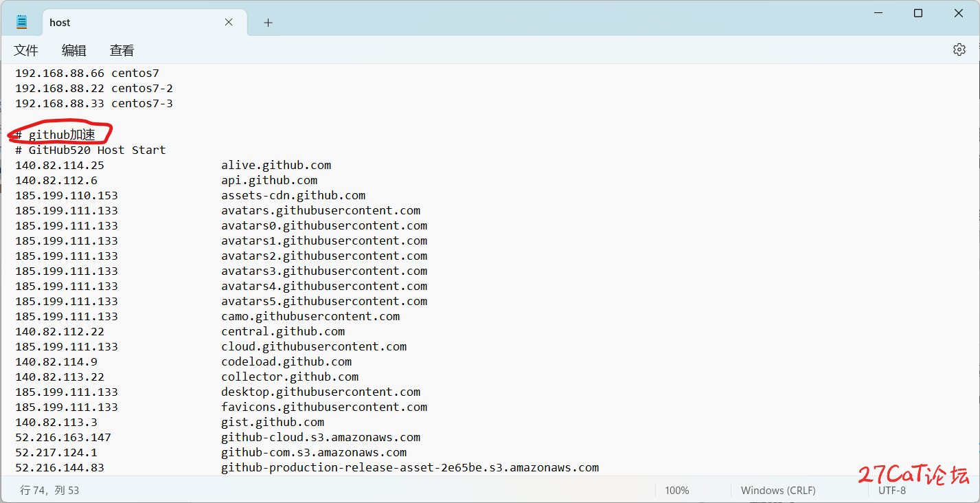
Task: Click the hostname api.github.com
Action: point(269,180)
